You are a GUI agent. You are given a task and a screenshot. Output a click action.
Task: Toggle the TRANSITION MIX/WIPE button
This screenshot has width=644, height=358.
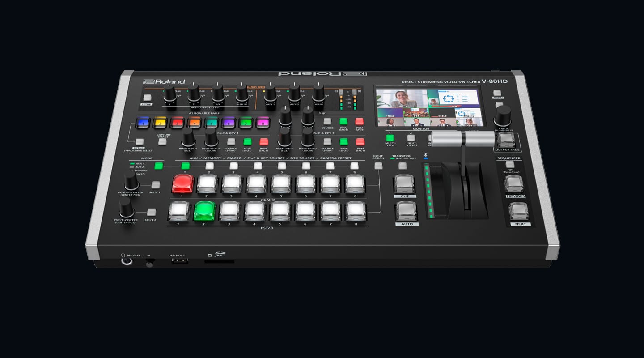[x=402, y=166]
